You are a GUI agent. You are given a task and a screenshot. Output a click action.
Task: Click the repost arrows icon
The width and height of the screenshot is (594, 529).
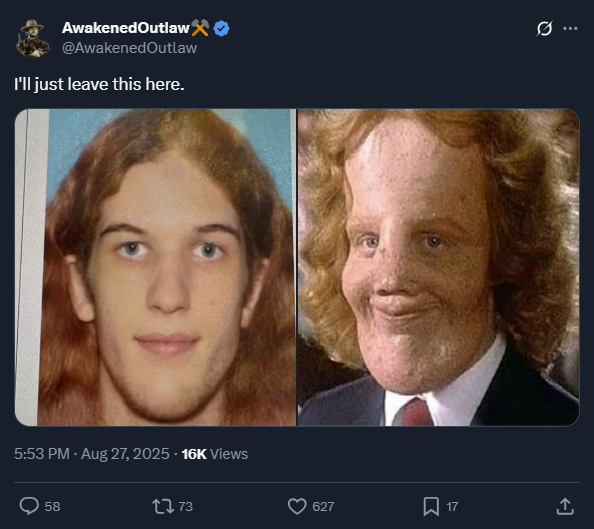click(163, 506)
